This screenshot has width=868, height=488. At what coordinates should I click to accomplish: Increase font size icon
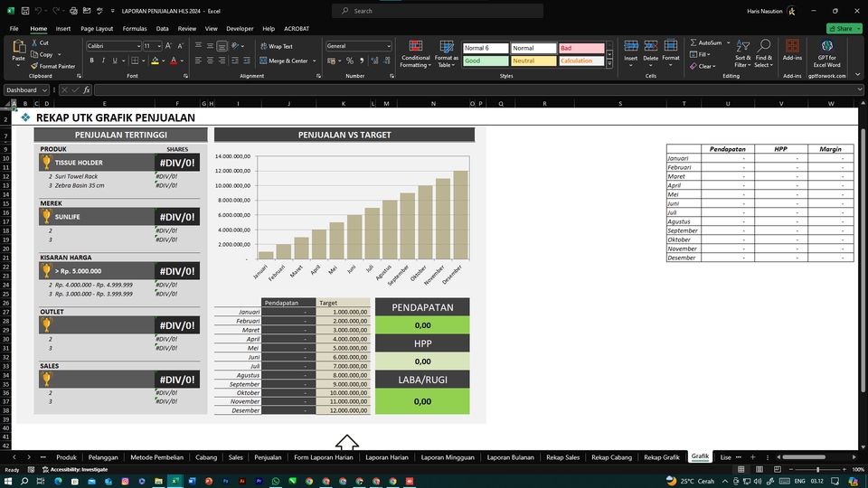pos(168,46)
